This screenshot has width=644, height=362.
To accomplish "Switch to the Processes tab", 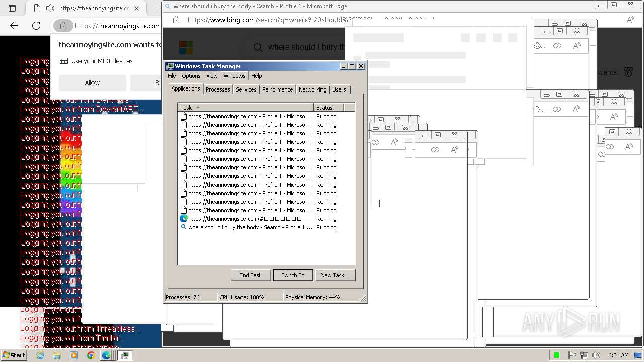I will [218, 89].
